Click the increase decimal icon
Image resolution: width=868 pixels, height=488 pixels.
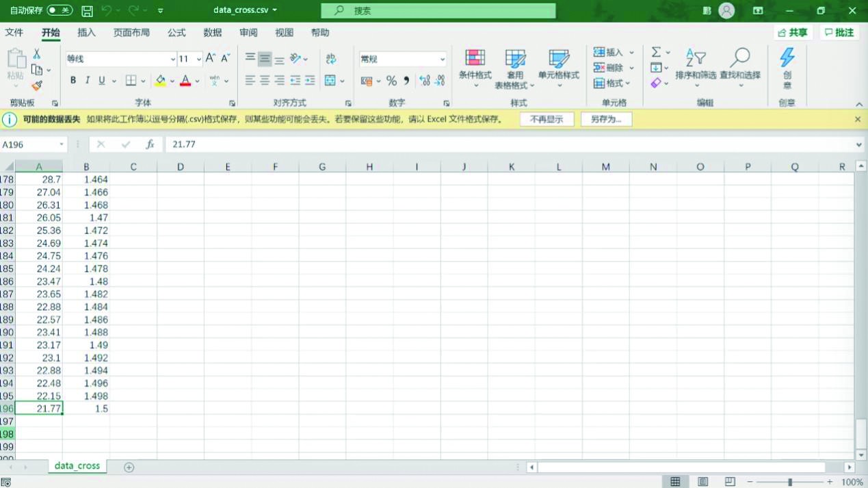[425, 81]
